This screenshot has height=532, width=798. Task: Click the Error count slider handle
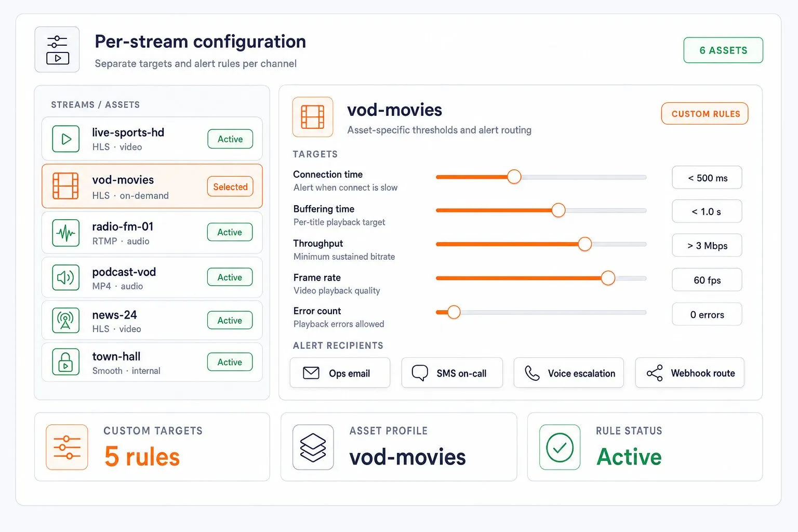pos(454,312)
